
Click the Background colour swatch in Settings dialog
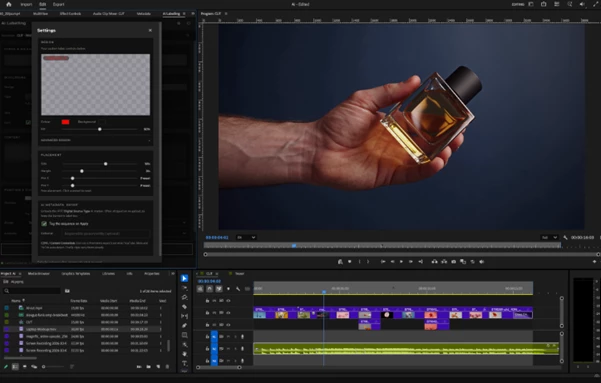(102, 122)
